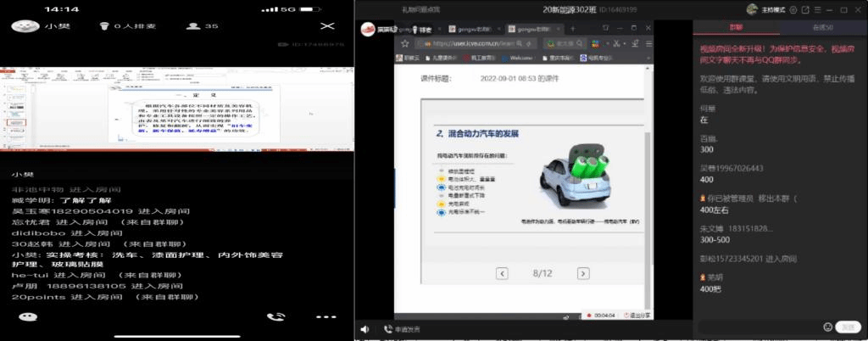
Task: Click chat message 400左右
Action: point(714,210)
